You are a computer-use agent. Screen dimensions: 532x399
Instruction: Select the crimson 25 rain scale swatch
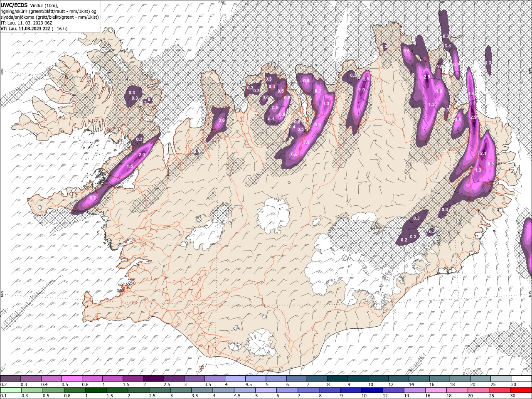click(x=500, y=390)
